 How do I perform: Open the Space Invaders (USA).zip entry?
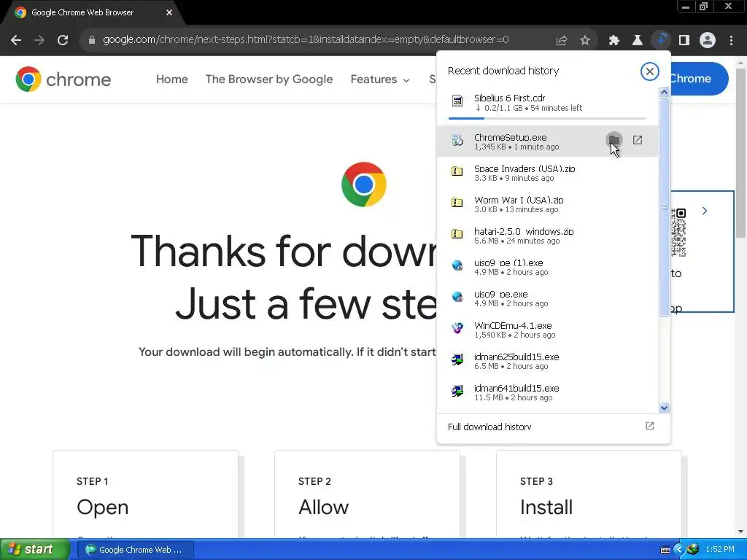[x=547, y=173]
